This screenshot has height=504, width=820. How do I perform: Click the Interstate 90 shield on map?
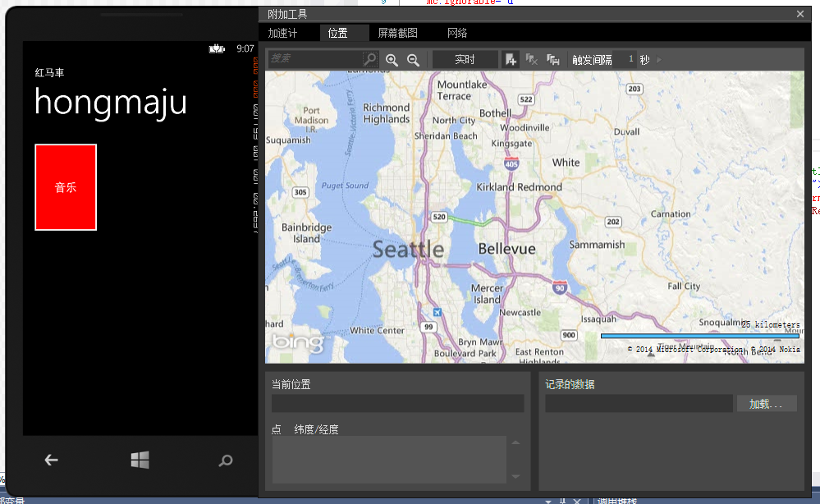tap(560, 287)
